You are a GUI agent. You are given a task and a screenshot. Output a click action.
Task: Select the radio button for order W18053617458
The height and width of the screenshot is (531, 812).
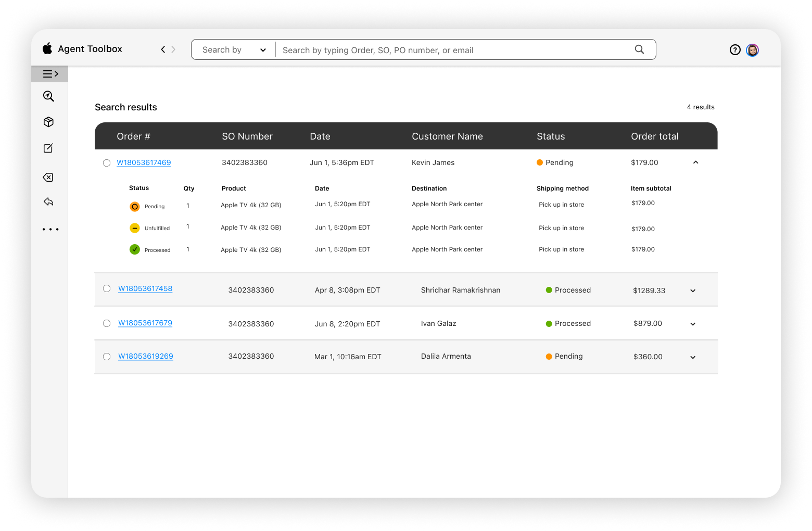(x=107, y=288)
